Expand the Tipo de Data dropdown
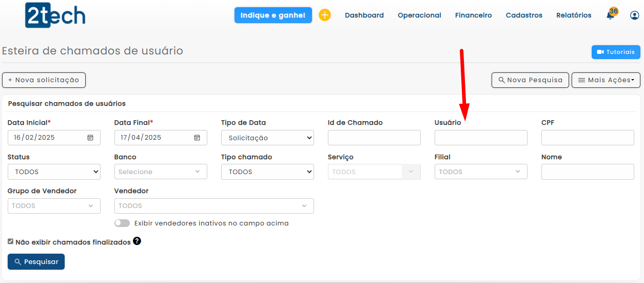This screenshot has width=644, height=283. tap(267, 138)
